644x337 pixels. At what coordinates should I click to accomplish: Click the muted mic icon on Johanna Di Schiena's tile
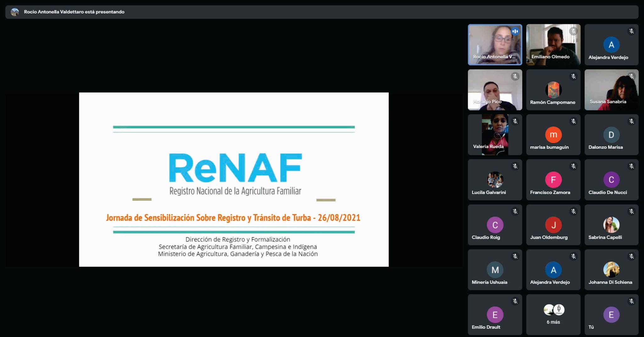(x=631, y=257)
